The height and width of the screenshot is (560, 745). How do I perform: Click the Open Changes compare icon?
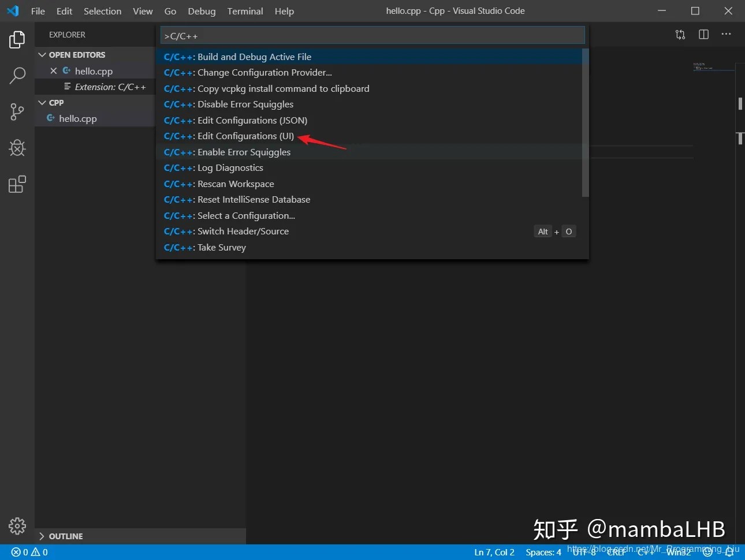680,35
